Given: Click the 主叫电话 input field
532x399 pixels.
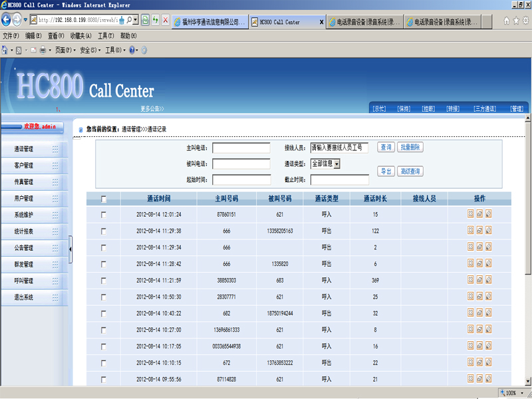Looking at the screenshot, I should point(241,148).
